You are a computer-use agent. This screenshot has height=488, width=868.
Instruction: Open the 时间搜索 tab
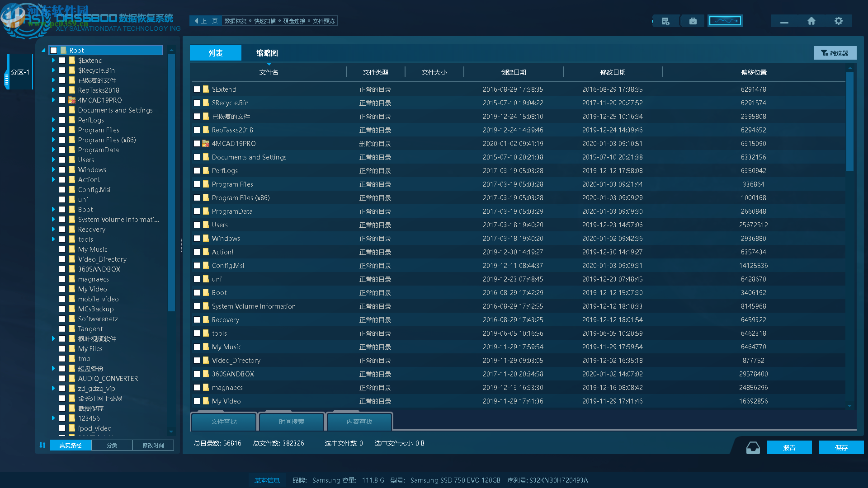tap(291, 422)
